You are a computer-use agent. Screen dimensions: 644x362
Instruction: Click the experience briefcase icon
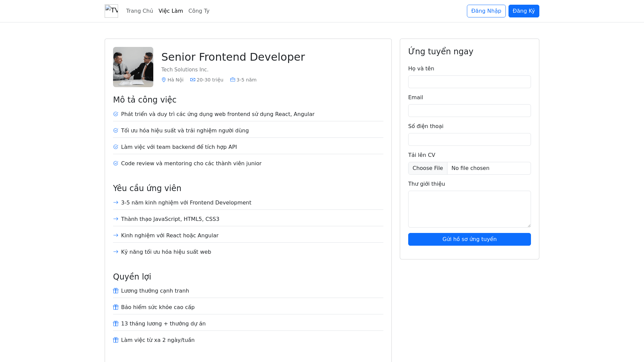click(232, 80)
